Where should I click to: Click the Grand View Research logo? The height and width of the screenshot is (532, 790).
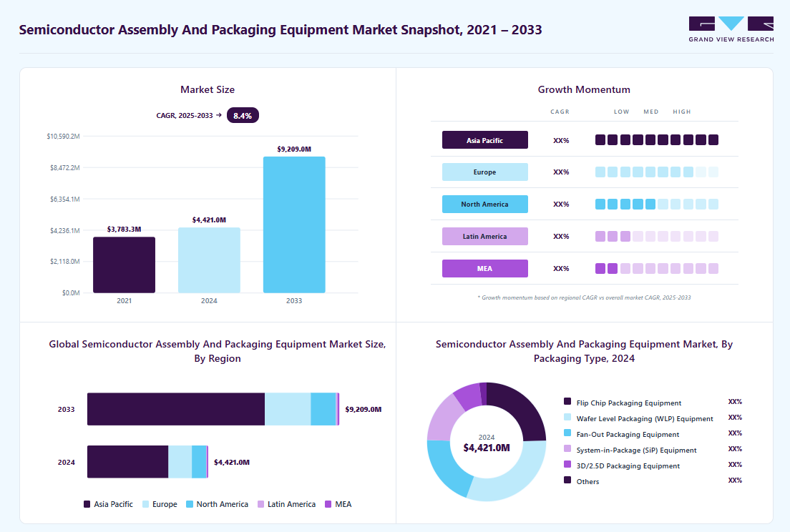[731, 30]
